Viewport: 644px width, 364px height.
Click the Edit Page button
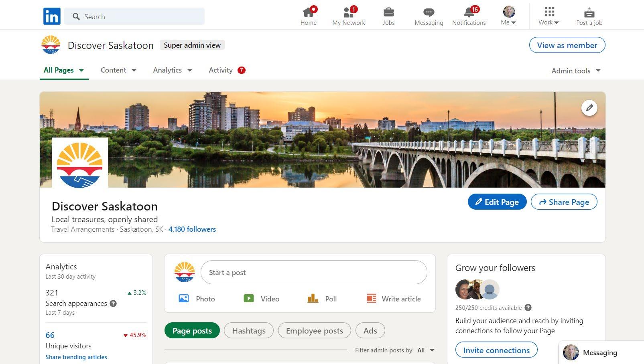click(497, 202)
